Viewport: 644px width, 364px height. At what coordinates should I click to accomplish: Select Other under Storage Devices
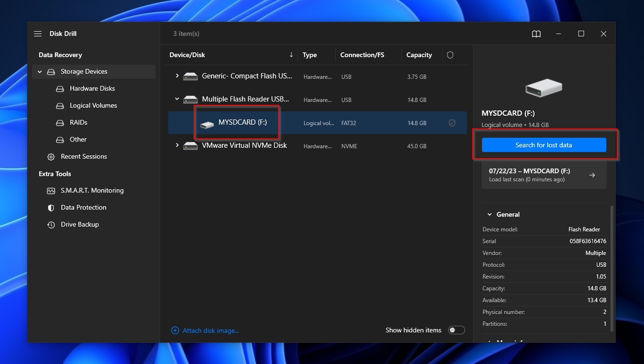click(x=78, y=140)
